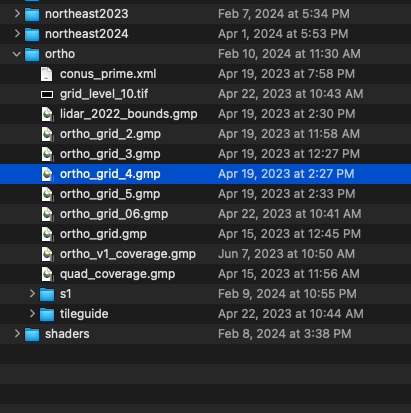The height and width of the screenshot is (413, 411).
Task: Expand the northeast2024 folder
Action: click(17, 34)
